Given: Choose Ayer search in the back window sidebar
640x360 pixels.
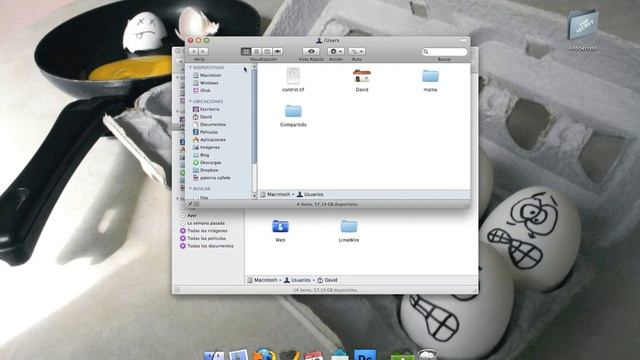Looking at the screenshot, I should (x=188, y=216).
